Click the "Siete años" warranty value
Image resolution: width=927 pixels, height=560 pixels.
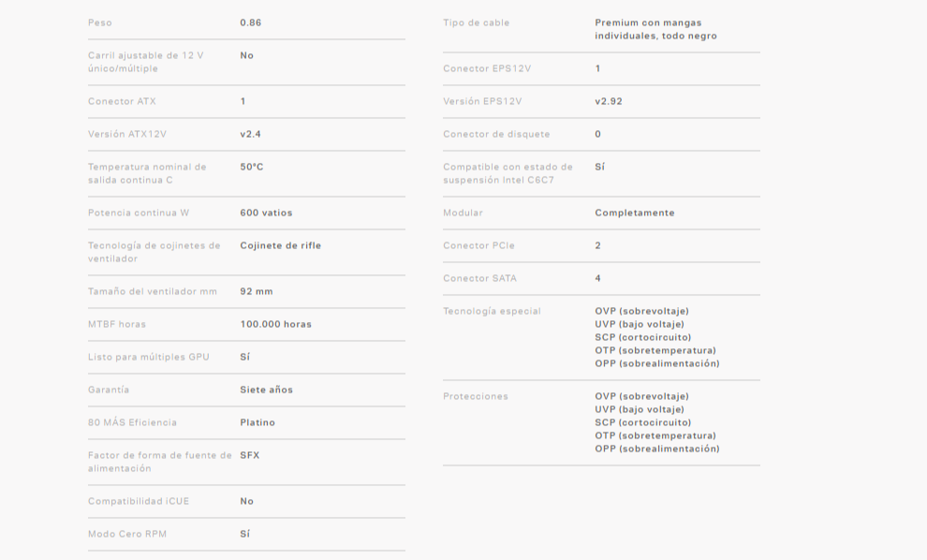266,390
